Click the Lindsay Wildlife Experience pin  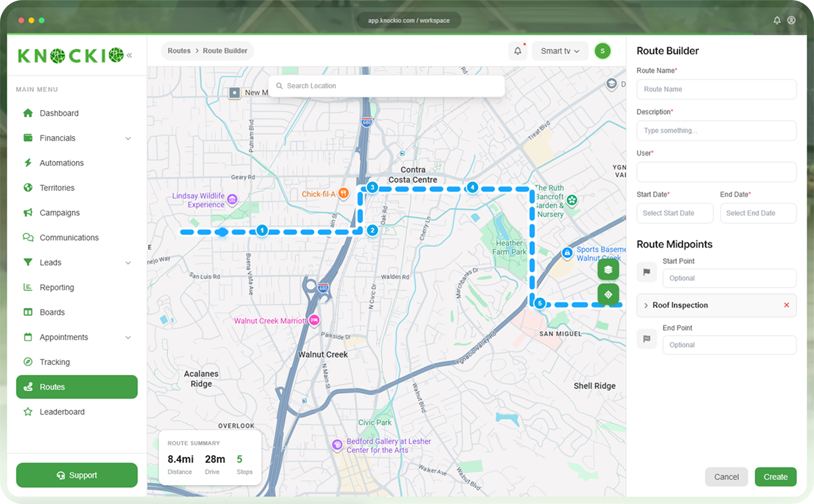(232, 200)
